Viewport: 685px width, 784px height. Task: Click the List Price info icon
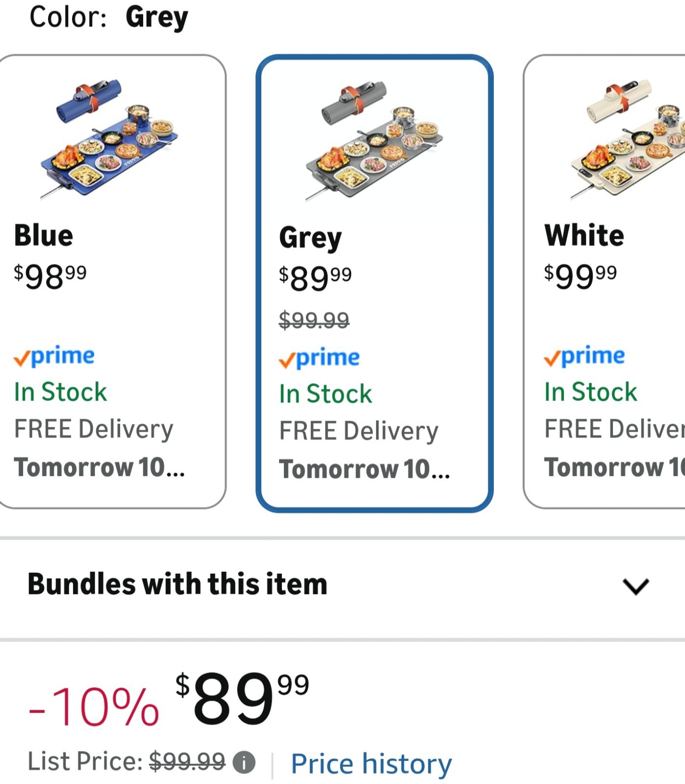244,762
